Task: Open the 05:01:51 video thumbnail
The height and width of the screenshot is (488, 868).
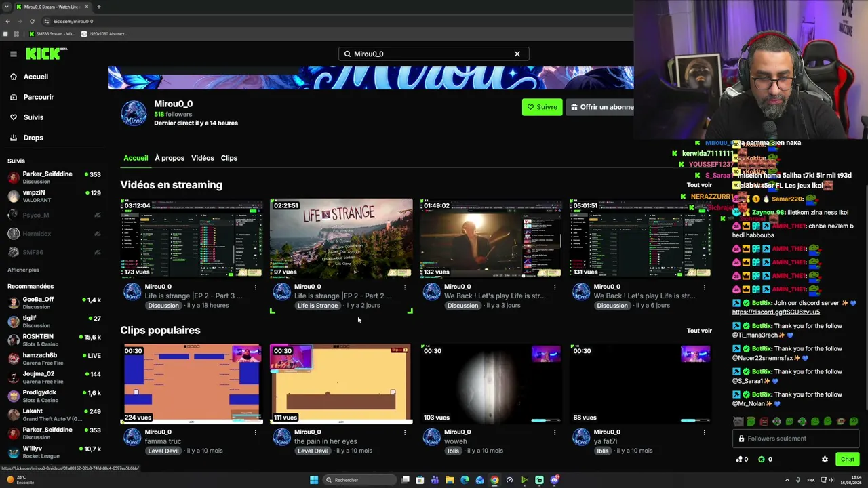Action: pos(640,238)
